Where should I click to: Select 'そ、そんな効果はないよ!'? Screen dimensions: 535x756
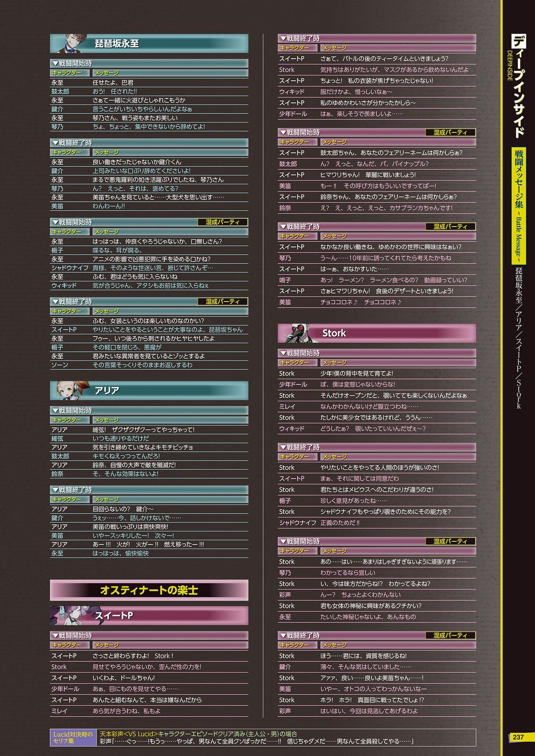click(125, 474)
